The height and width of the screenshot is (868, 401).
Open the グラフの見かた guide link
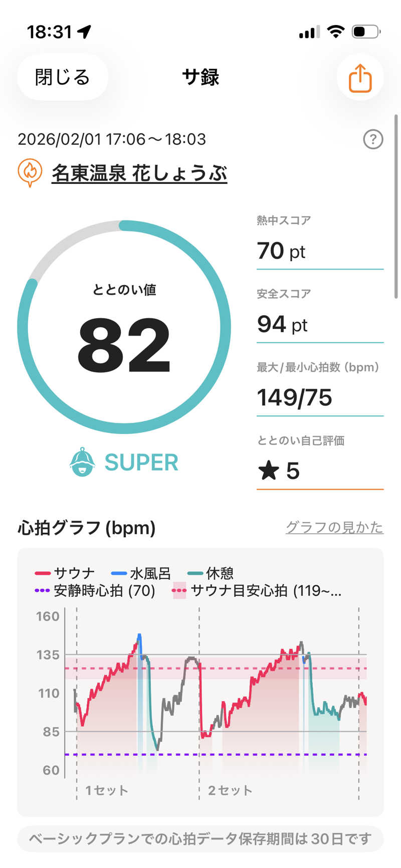pos(334,527)
